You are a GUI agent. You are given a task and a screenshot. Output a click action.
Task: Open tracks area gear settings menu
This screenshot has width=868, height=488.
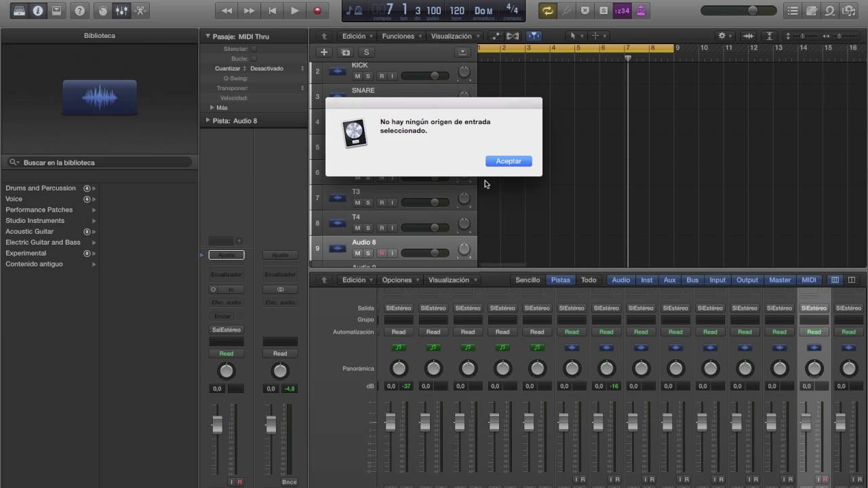tap(725, 36)
